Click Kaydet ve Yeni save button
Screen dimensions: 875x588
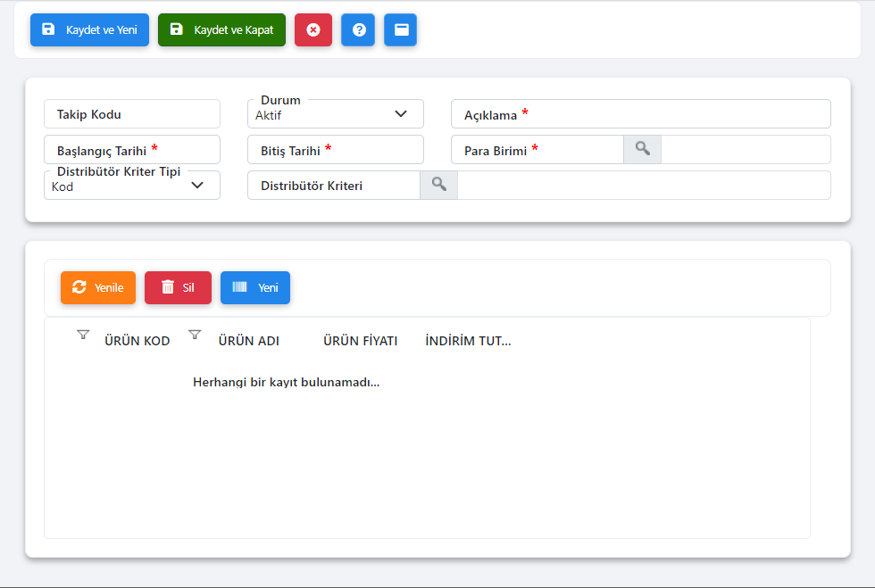89,29
